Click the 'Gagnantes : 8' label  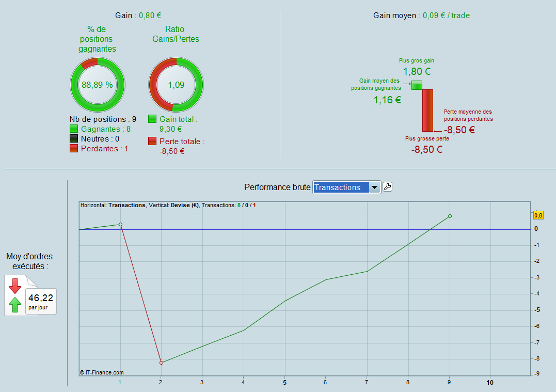[106, 129]
